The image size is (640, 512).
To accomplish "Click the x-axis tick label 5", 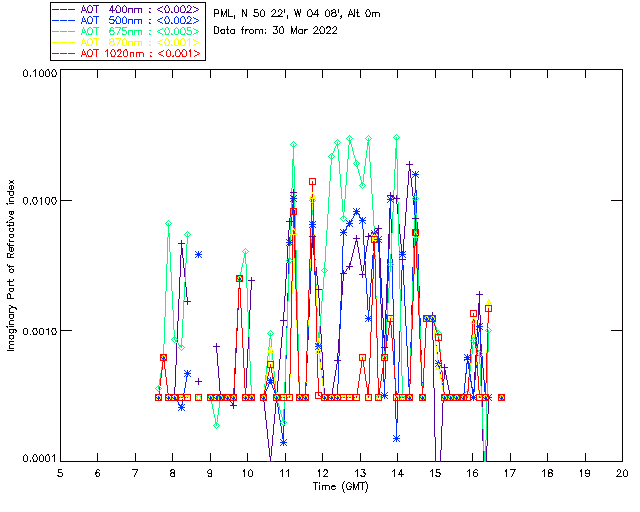I will click(x=60, y=473).
